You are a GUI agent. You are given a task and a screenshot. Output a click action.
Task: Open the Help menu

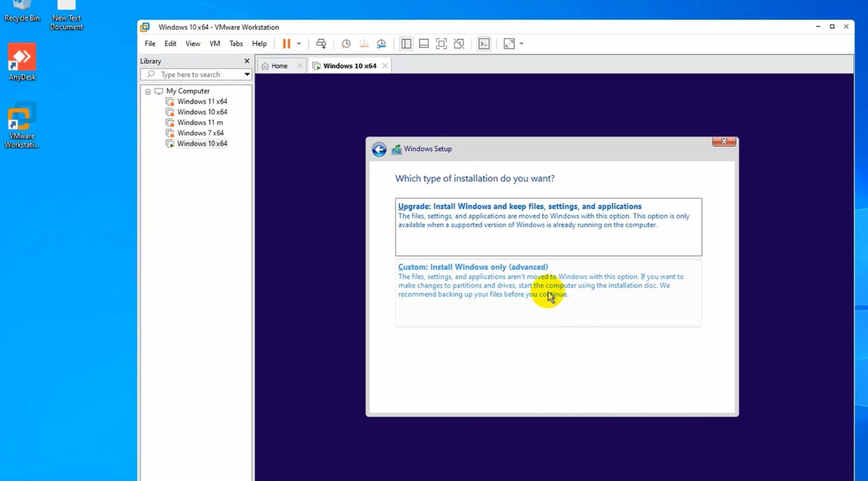[x=259, y=44]
